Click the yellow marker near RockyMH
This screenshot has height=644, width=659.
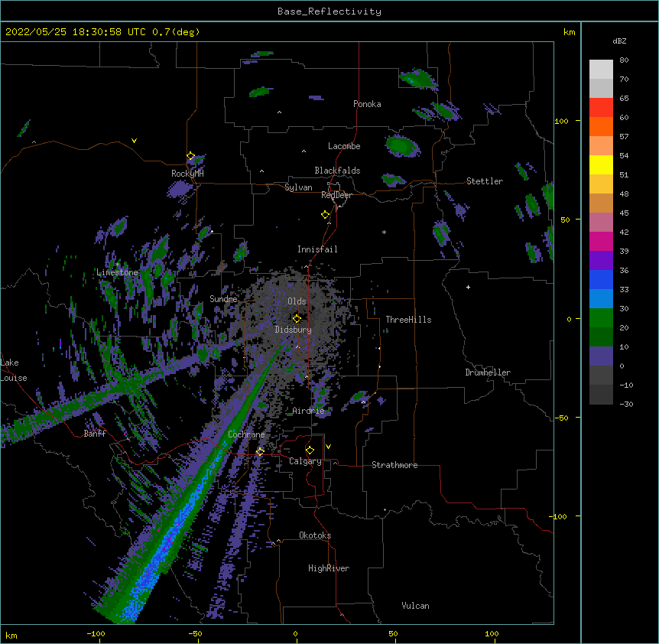(191, 156)
